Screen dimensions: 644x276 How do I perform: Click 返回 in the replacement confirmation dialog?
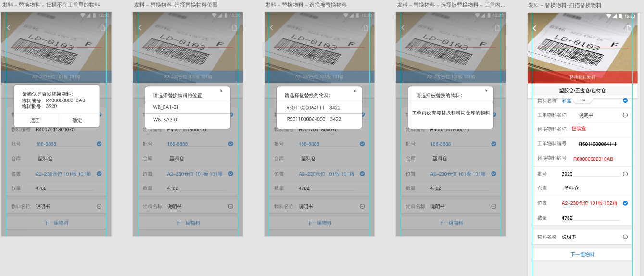35,121
